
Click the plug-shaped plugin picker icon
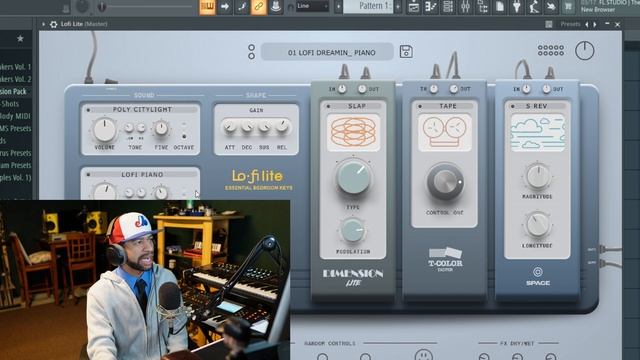(517, 7)
